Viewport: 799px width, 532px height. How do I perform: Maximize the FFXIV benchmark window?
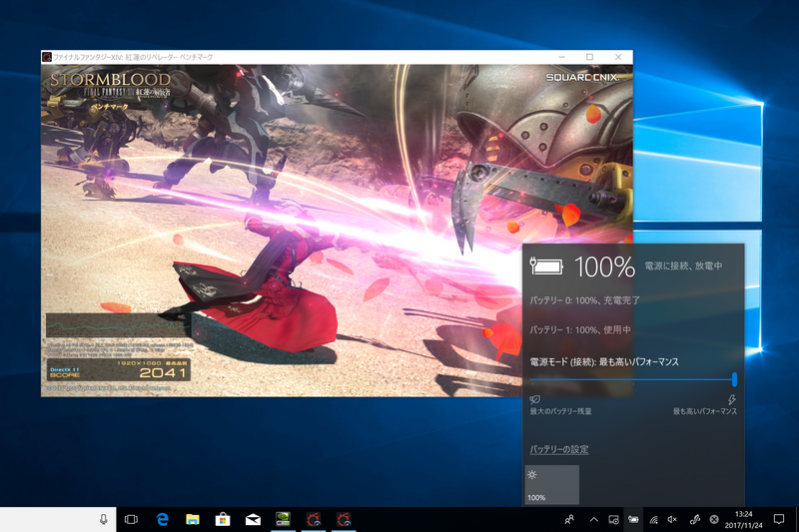[x=589, y=57]
